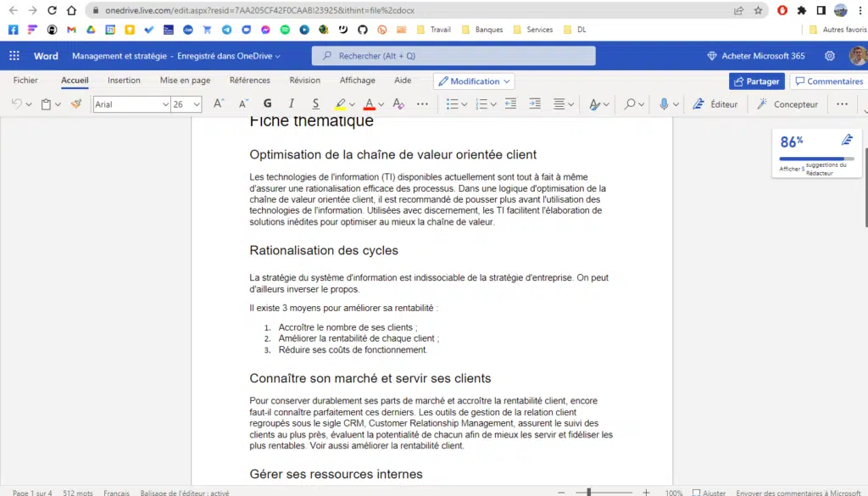868x496 pixels.
Task: Open Word settings gear
Action: [x=829, y=56]
